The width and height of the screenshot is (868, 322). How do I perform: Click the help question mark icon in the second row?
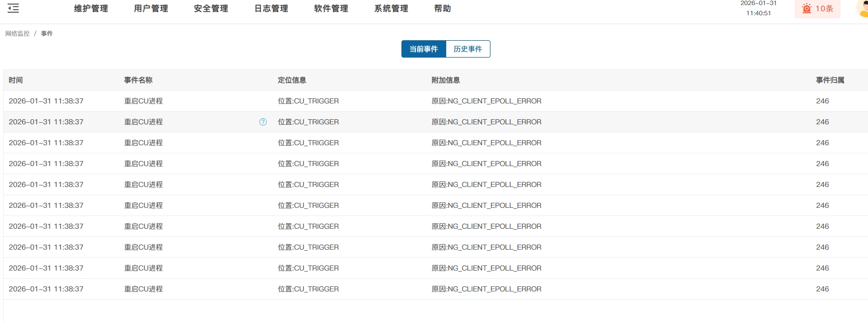263,122
